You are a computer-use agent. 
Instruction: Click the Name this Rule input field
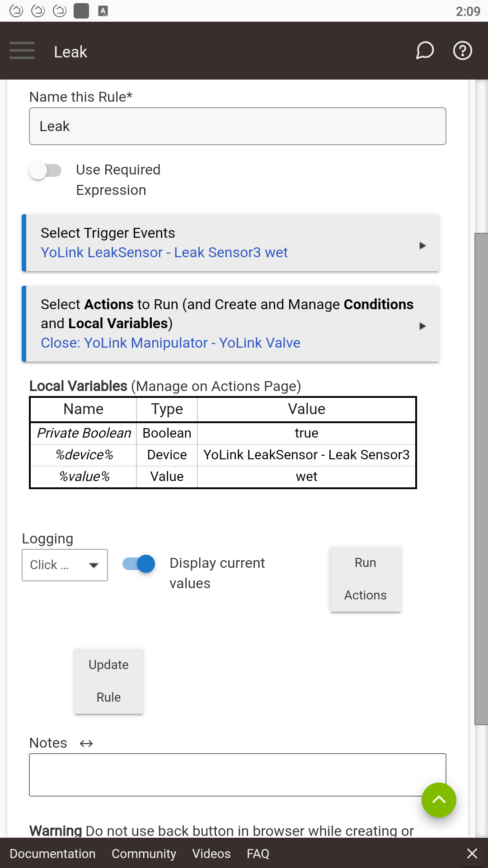pyautogui.click(x=238, y=126)
